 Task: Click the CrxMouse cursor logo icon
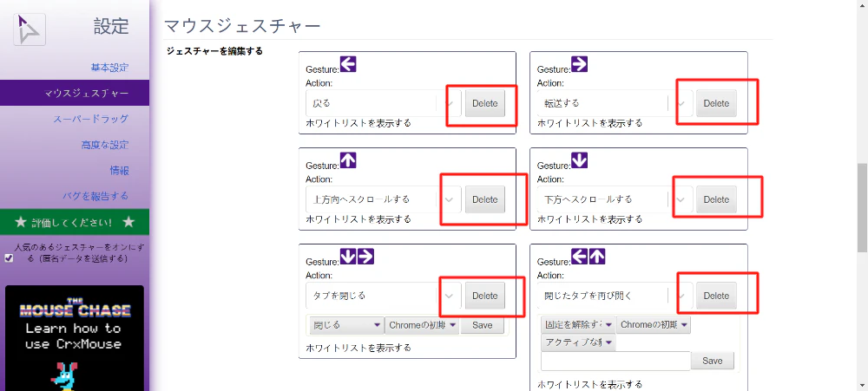point(30,29)
